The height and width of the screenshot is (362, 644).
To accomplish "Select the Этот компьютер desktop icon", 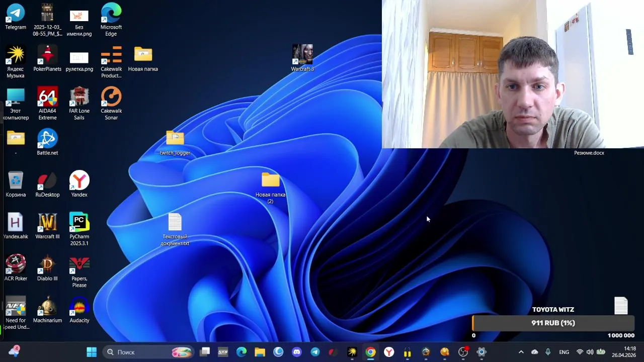I will 16,104.
